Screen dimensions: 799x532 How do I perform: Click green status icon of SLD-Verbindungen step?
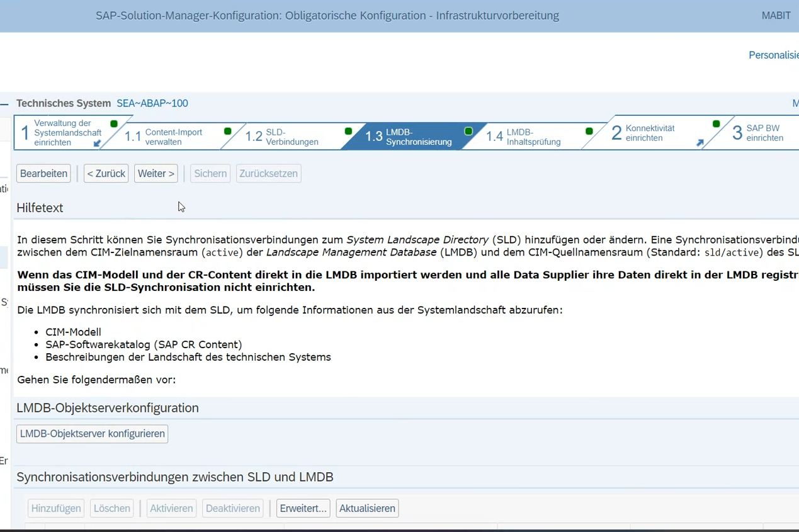348,132
